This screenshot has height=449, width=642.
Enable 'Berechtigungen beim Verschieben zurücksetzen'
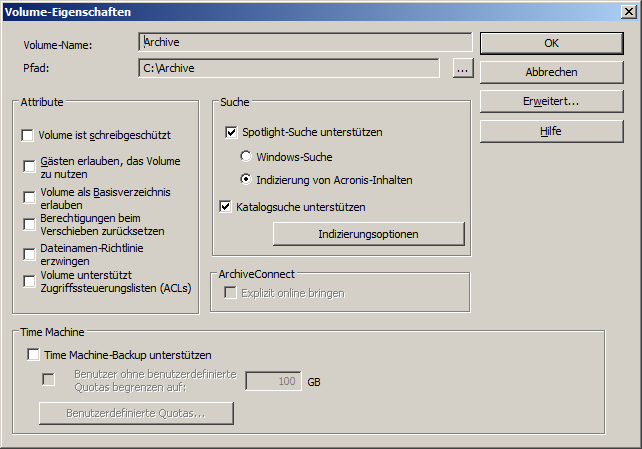point(30,224)
